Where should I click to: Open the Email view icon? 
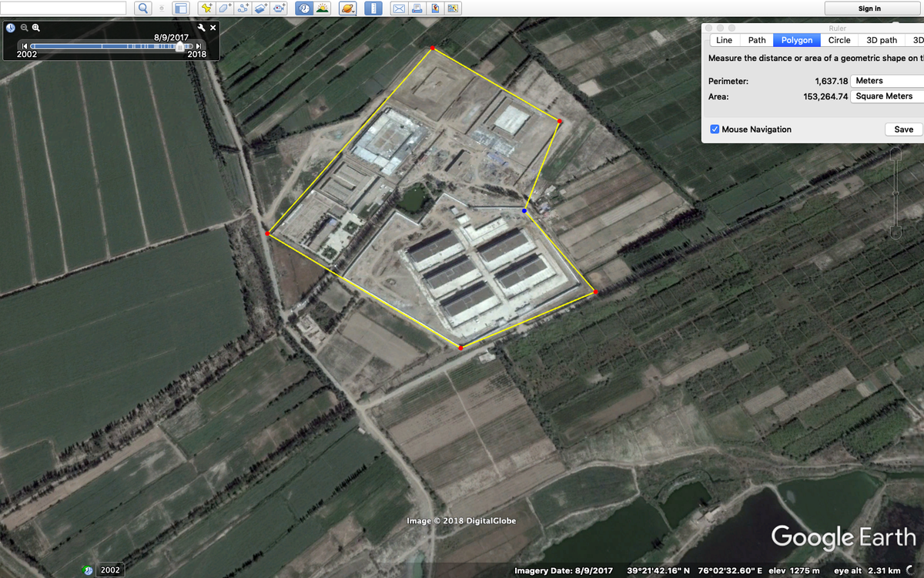(x=400, y=8)
